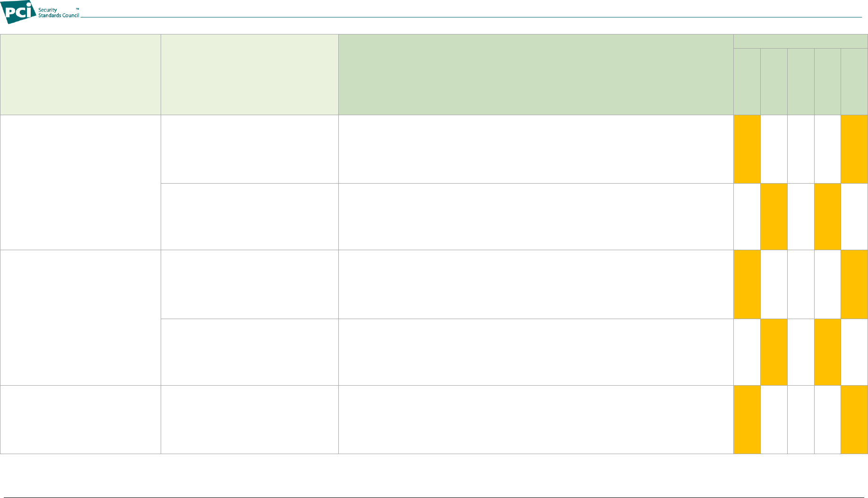The height and width of the screenshot is (498, 868).
Task: Pick the orange cell in the third row, last narrow column
Action: [x=854, y=284]
